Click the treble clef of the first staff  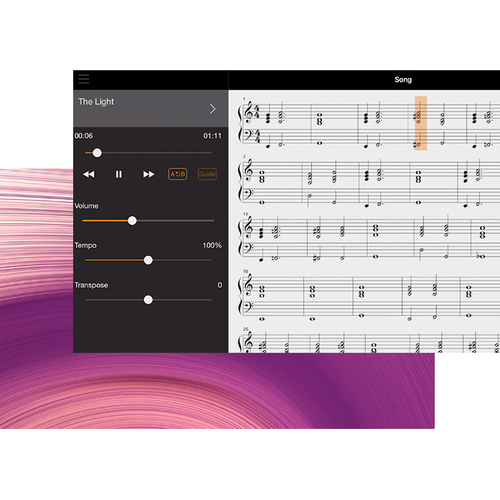[249, 114]
